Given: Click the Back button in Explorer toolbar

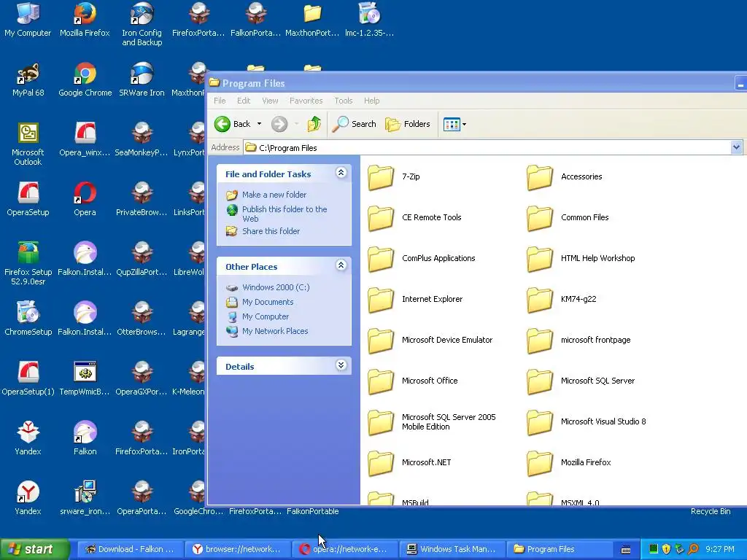Looking at the screenshot, I should coord(232,124).
